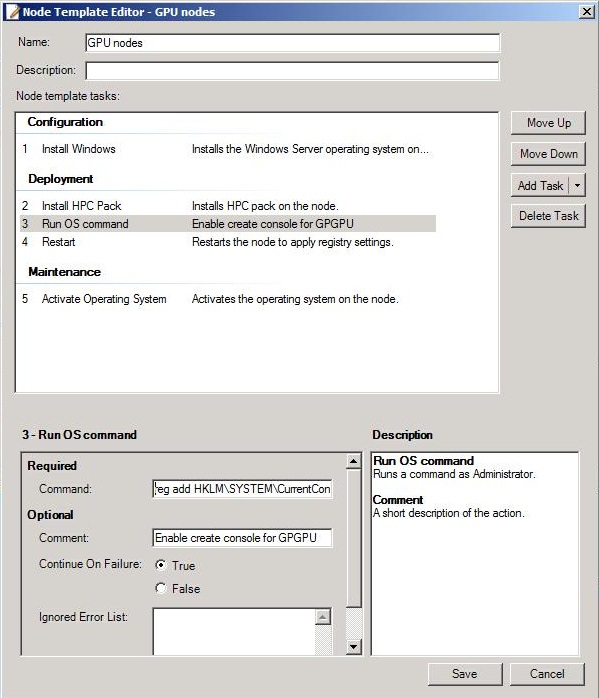The height and width of the screenshot is (698, 599).
Task: Select the Activate Operating System task
Action: (227, 299)
